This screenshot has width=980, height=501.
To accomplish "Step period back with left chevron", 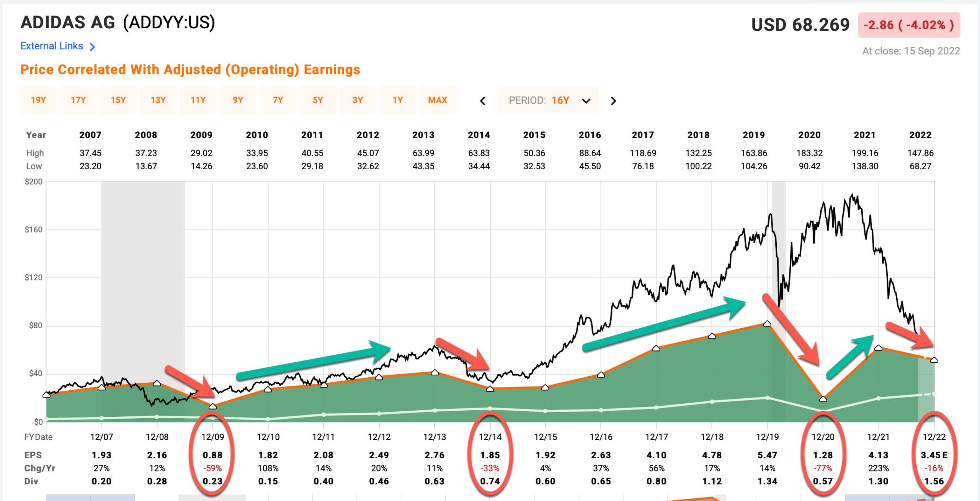I will [483, 100].
